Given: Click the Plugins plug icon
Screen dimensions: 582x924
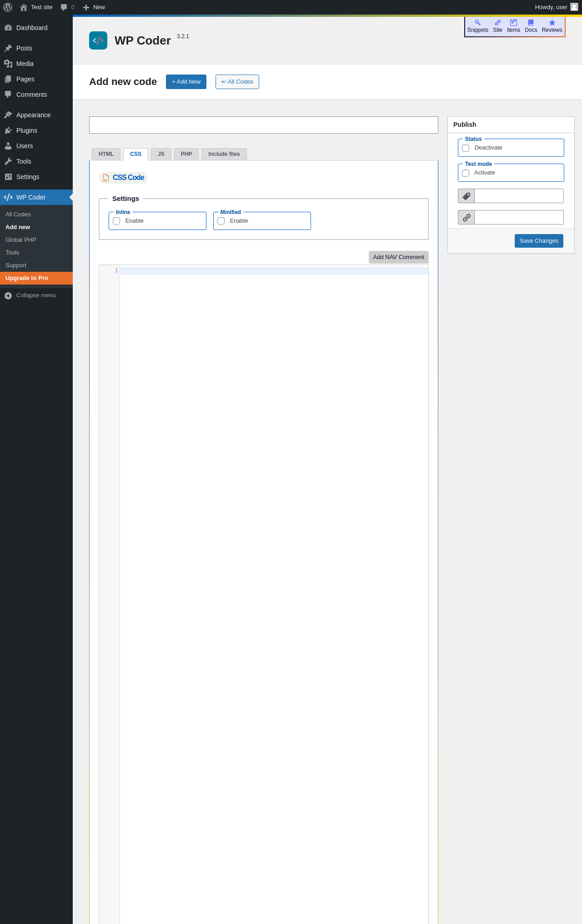Looking at the screenshot, I should pyautogui.click(x=8, y=130).
